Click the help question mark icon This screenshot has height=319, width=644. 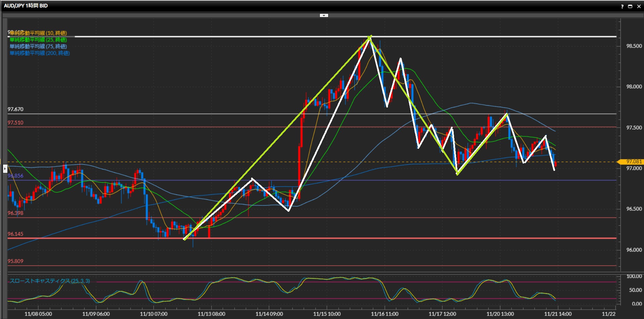[622, 6]
